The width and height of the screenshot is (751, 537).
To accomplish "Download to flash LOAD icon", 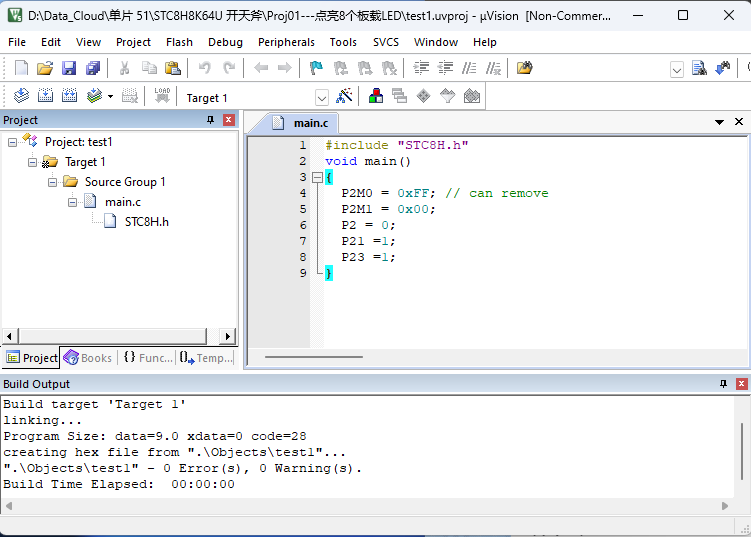I will pos(162,96).
